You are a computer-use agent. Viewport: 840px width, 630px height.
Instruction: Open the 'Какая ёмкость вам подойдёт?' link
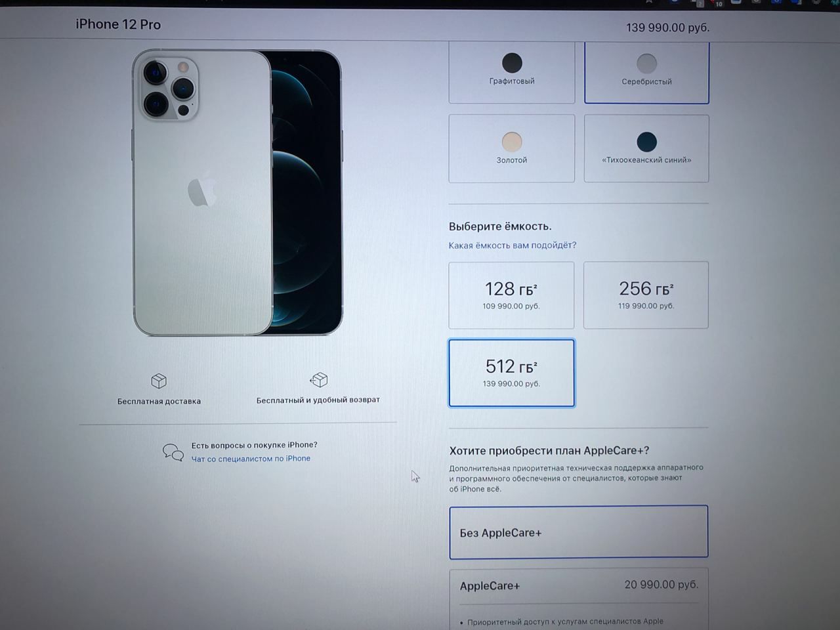click(513, 245)
